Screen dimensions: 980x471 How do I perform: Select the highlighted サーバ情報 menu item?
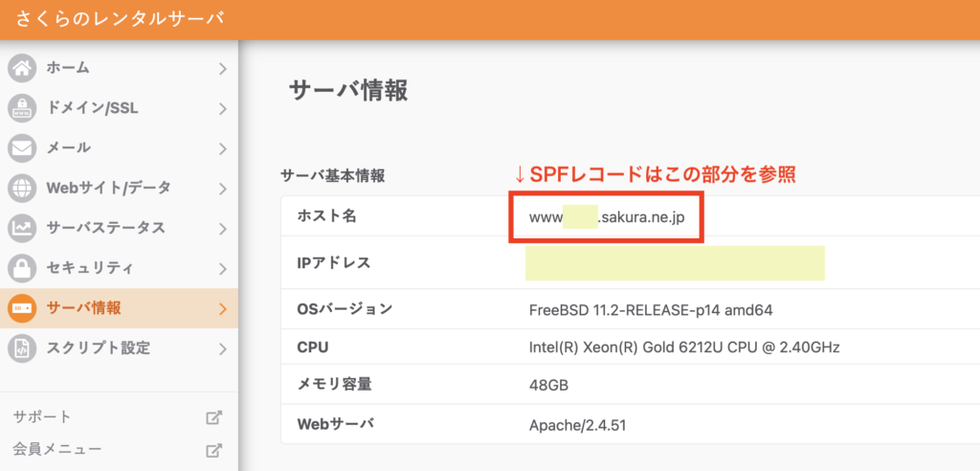(x=119, y=308)
